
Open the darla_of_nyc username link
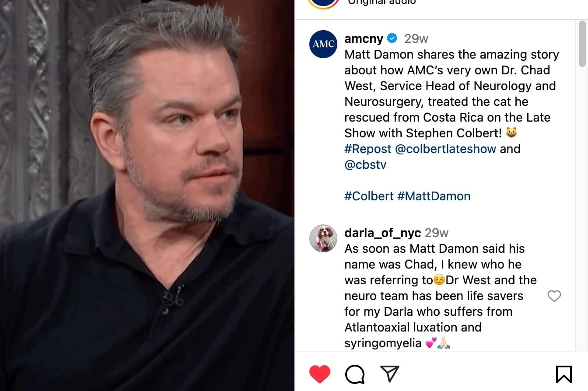click(x=383, y=233)
